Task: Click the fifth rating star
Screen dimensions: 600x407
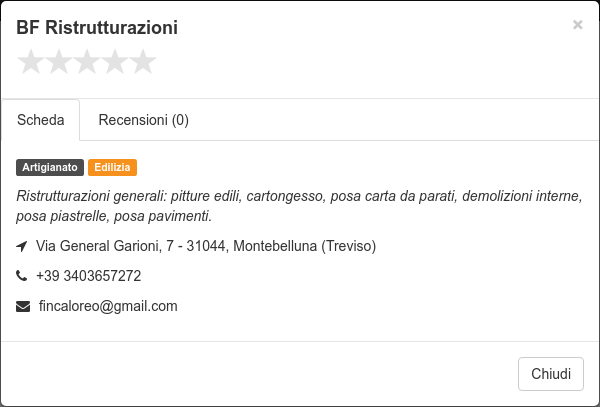Action: click(x=143, y=62)
